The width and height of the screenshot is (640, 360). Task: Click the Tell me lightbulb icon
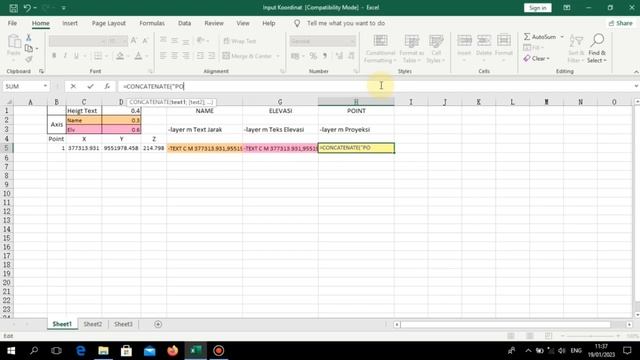click(x=297, y=24)
